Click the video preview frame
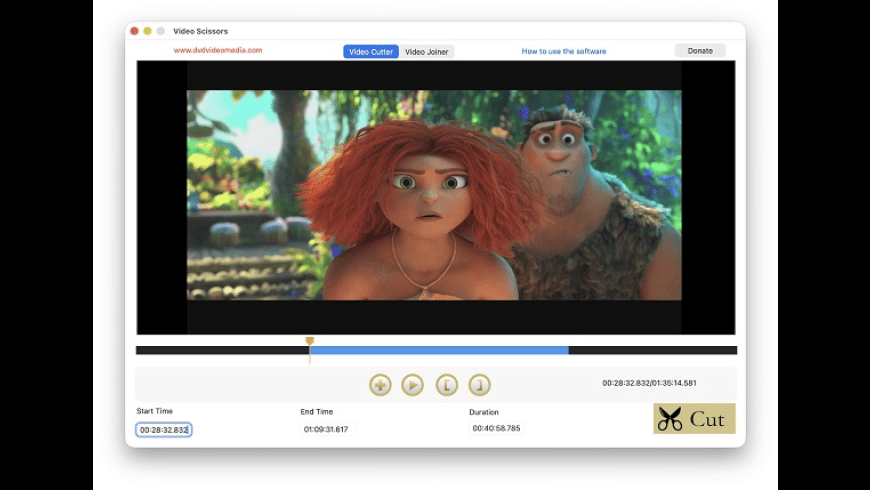 coord(436,198)
